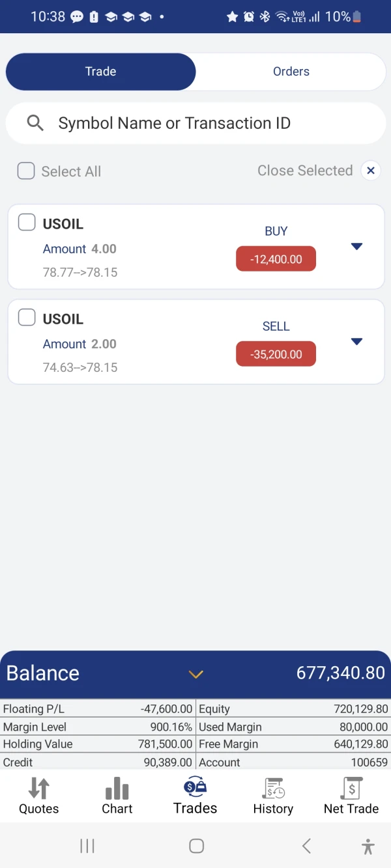
Task: Expand the USOIL SELL trade details arrow
Action: [x=356, y=342]
